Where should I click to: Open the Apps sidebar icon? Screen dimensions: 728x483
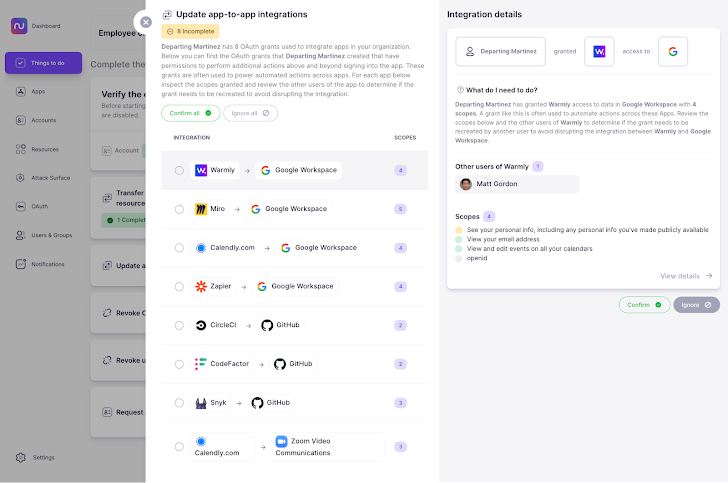[x=21, y=91]
